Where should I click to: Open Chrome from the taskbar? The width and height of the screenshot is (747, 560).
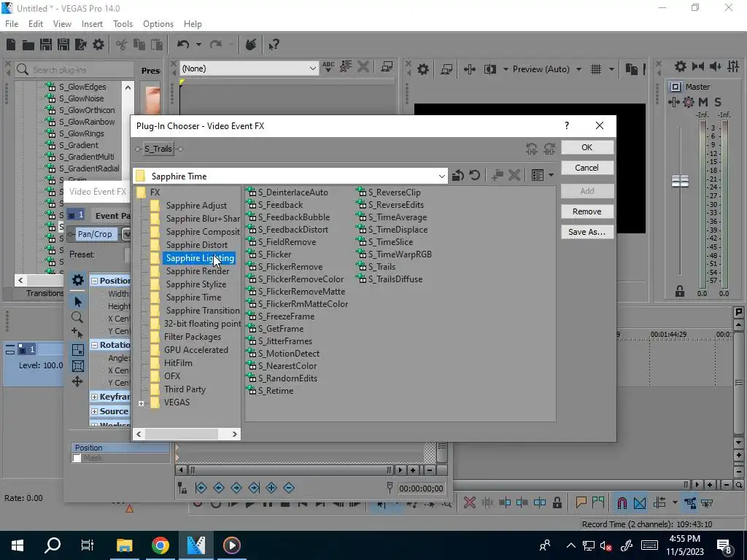pos(160,545)
